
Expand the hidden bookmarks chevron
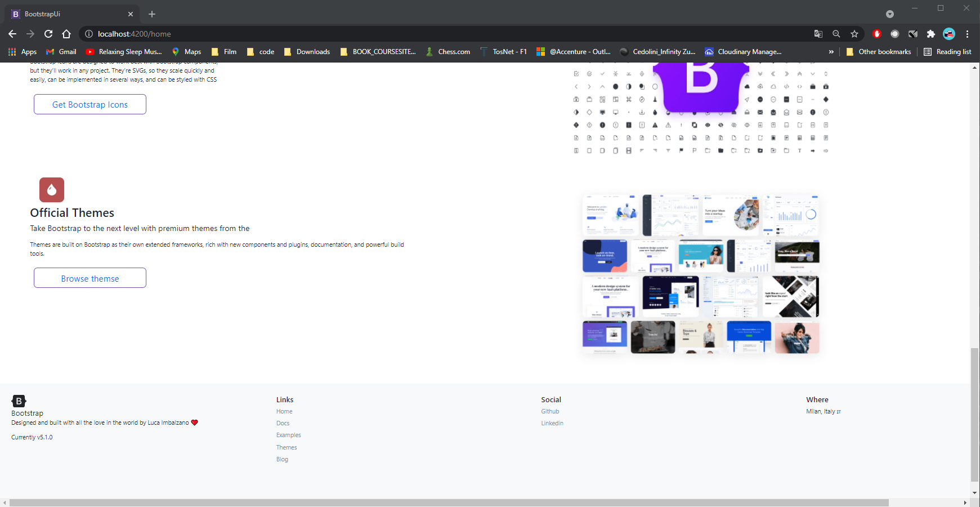[x=831, y=52]
